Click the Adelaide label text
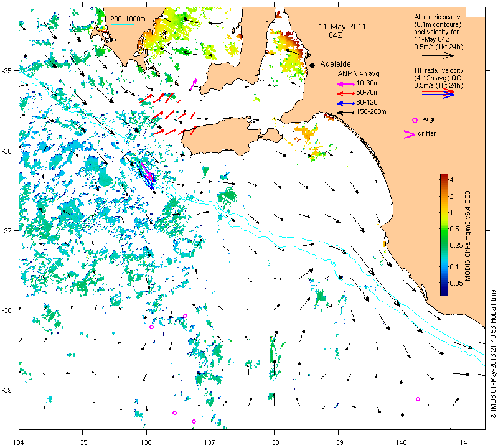Image resolution: width=498 pixels, height=448 pixels. coord(336,64)
